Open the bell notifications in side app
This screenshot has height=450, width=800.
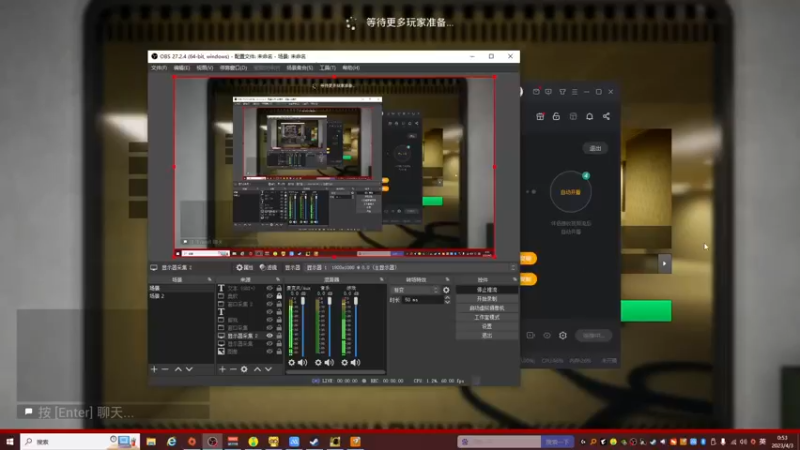click(x=589, y=116)
